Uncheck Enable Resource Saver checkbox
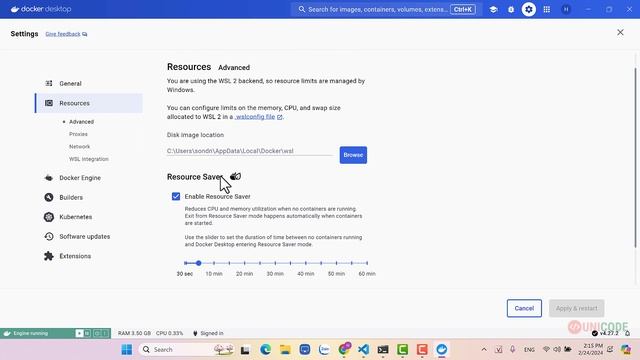 (x=176, y=197)
